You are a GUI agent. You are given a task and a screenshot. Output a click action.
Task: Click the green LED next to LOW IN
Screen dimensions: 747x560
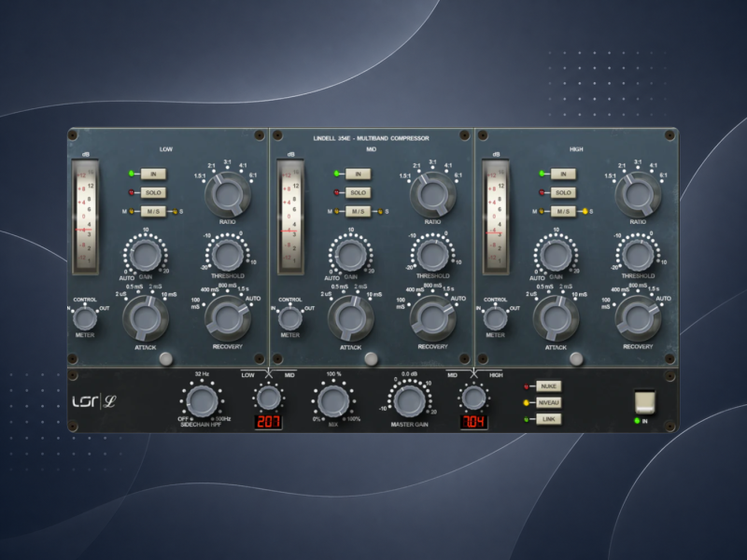coord(131,174)
